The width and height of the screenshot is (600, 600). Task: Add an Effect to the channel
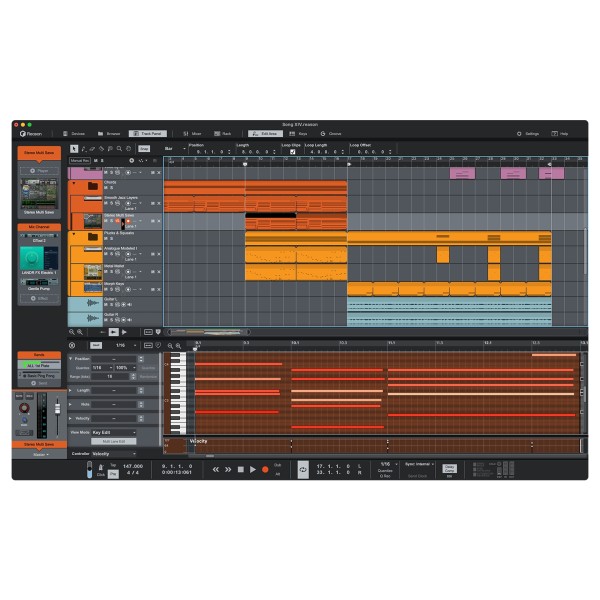click(x=39, y=298)
